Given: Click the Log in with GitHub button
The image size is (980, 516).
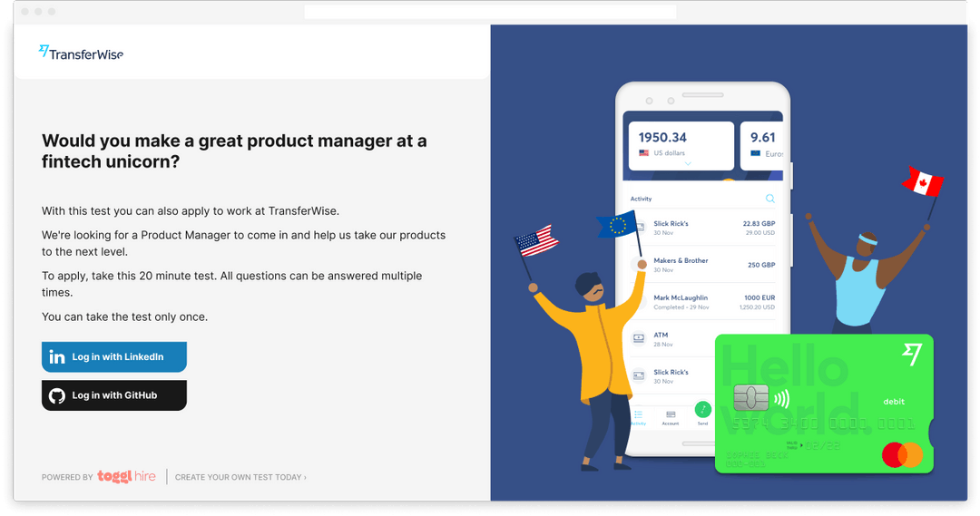Looking at the screenshot, I should (114, 395).
